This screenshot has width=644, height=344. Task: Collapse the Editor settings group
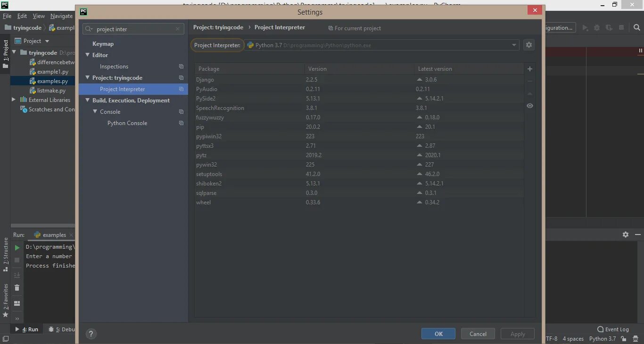87,55
